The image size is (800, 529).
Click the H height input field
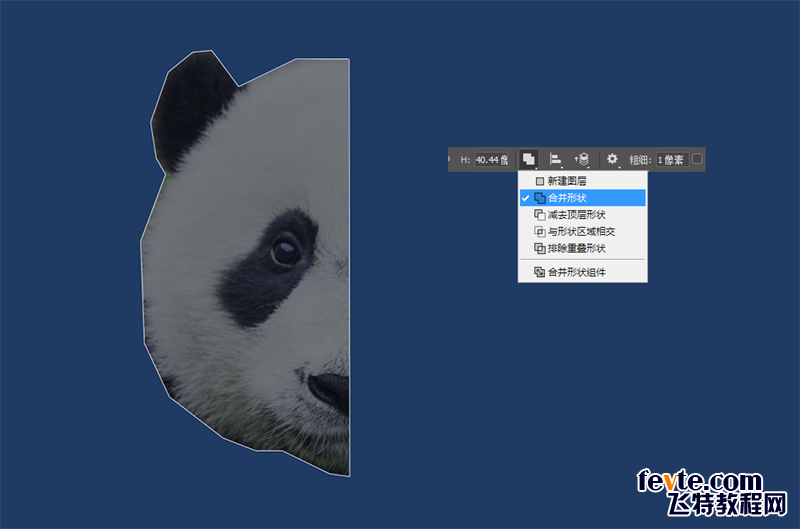point(491,159)
